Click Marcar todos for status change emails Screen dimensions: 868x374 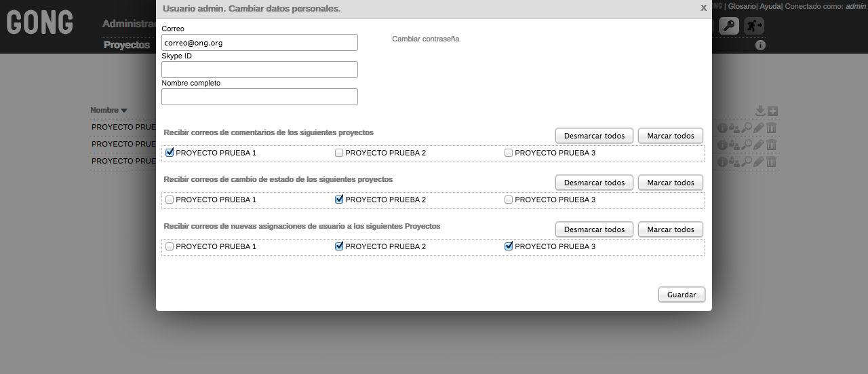[671, 183]
